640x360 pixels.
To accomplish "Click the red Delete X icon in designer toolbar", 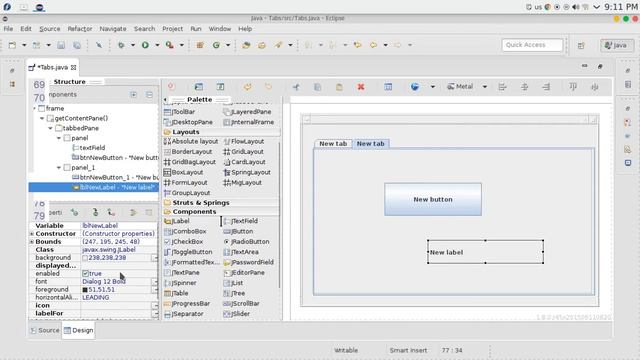I will (x=361, y=87).
